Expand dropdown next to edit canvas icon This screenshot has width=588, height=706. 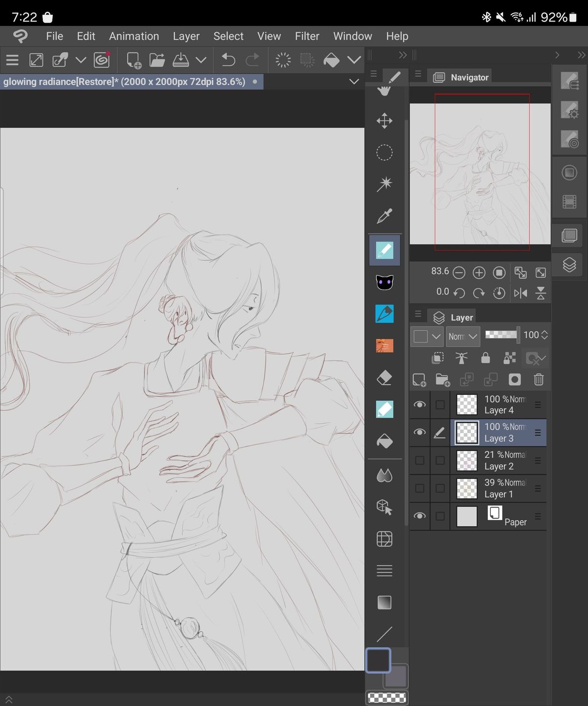pyautogui.click(x=80, y=60)
